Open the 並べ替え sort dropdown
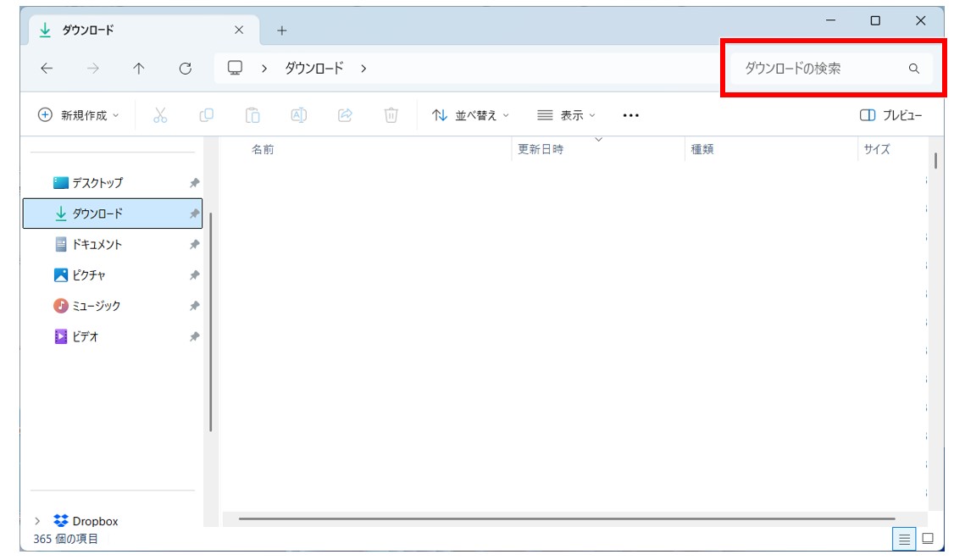Image resolution: width=965 pixels, height=560 pixels. pyautogui.click(x=472, y=115)
